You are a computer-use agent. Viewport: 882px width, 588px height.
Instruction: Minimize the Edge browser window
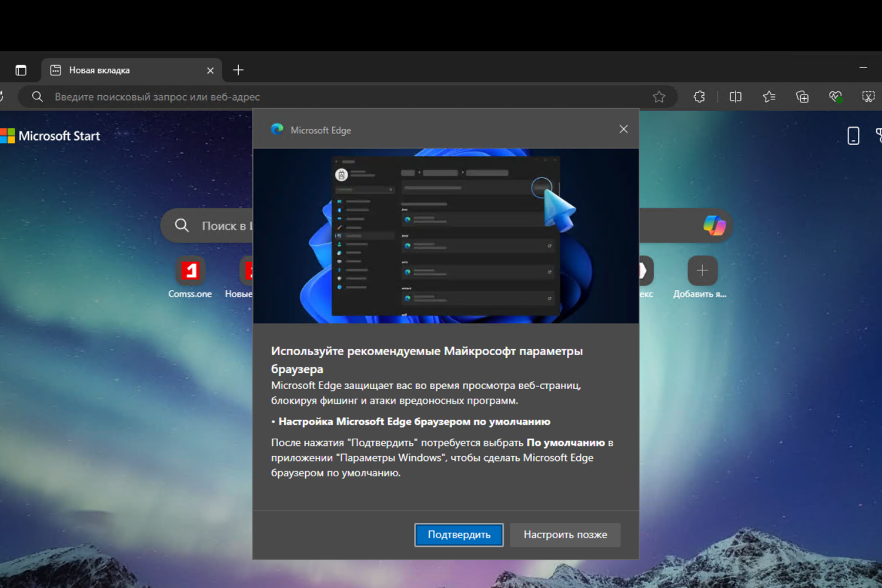(x=863, y=68)
